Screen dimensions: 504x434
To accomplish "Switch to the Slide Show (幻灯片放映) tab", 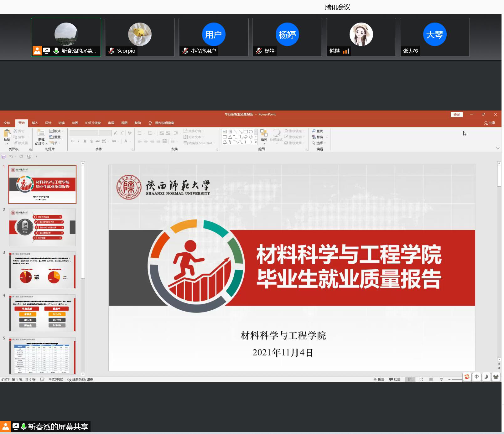I will click(x=93, y=123).
